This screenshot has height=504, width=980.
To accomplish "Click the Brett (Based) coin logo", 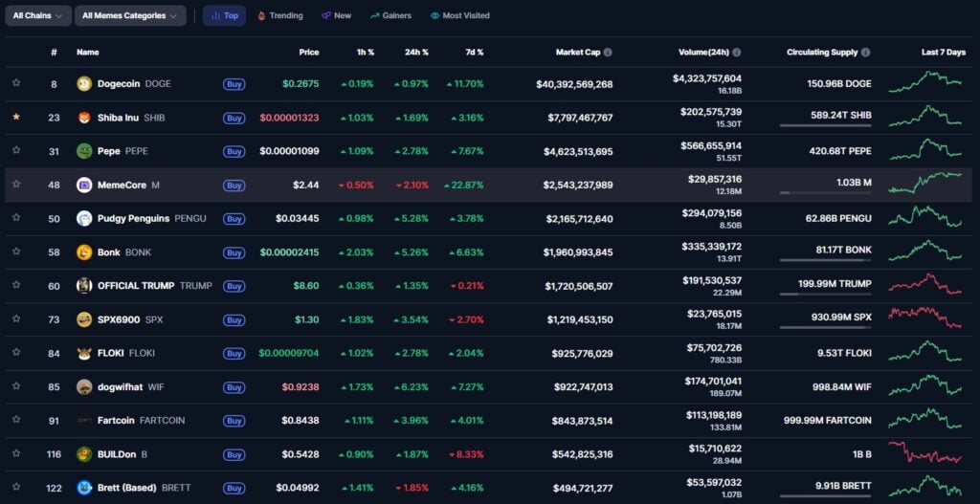I will point(84,488).
